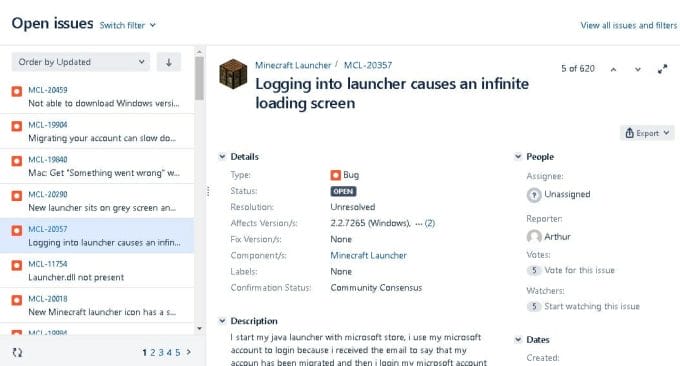Click 'Community Consensus' confirmation status value

click(x=376, y=288)
